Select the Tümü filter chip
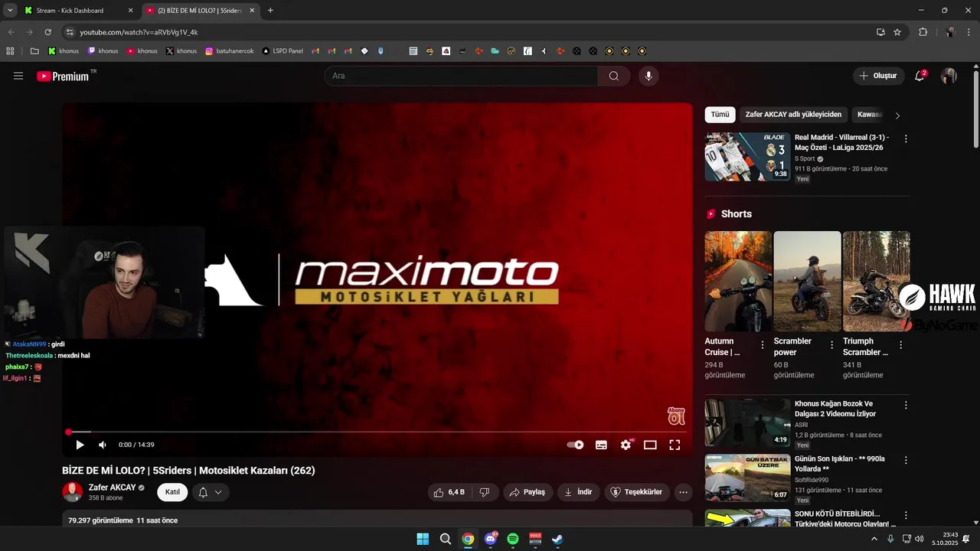980x551 pixels. coord(720,115)
